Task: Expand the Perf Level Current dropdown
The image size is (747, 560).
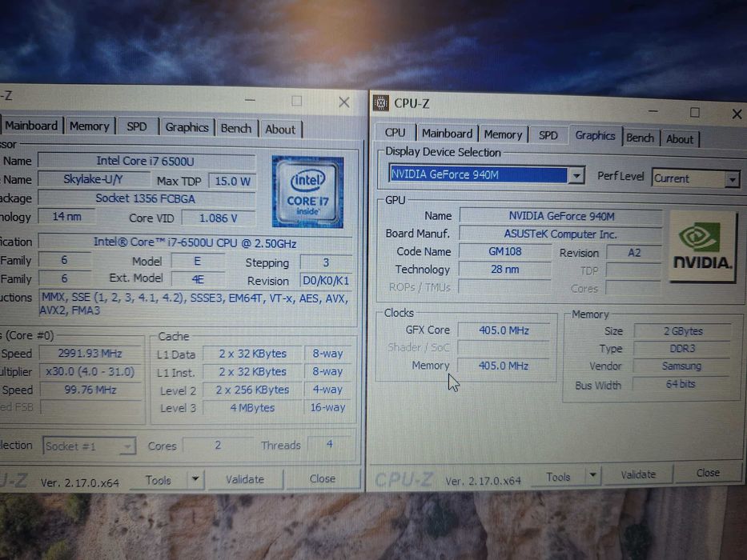Action: [x=733, y=179]
